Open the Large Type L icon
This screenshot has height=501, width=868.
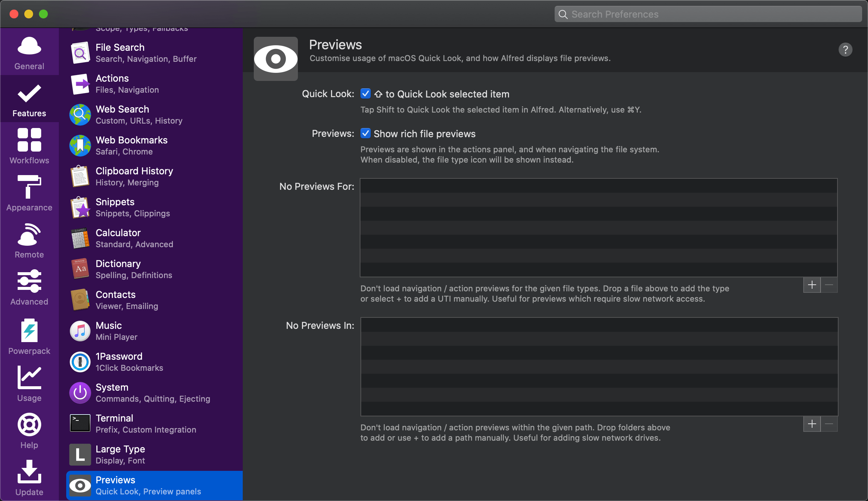coord(80,455)
